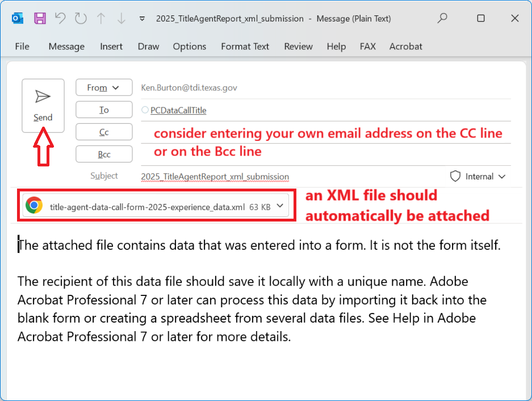Viewport: 532px width, 401px height.
Task: Undo the last action
Action: [x=60, y=18]
